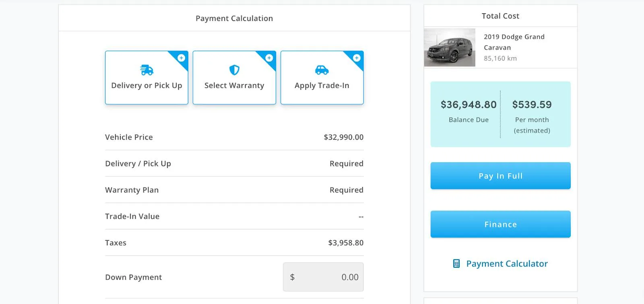
Task: Click Required next to Warranty Plan
Action: coord(346,190)
